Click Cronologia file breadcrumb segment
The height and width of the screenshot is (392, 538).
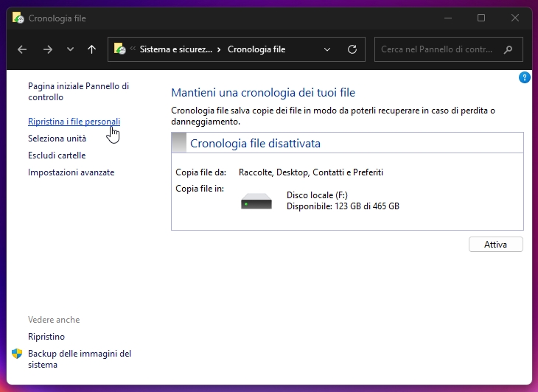[x=256, y=49]
